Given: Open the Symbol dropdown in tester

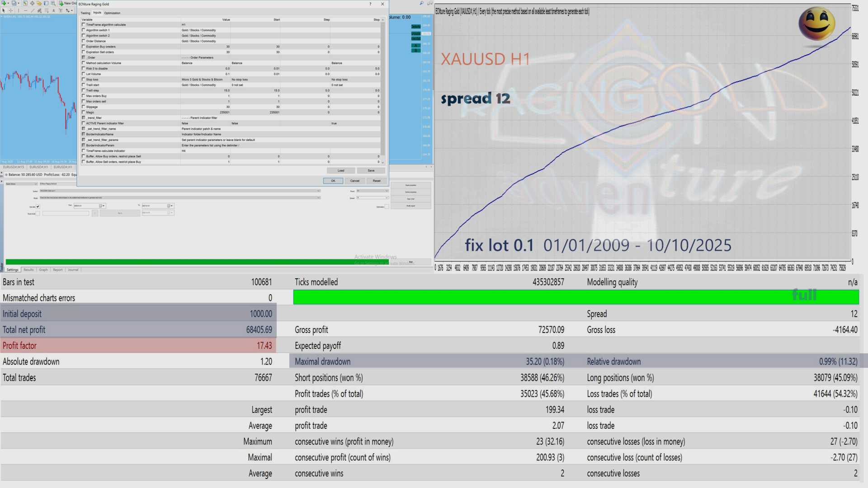Looking at the screenshot, I should point(318,191).
